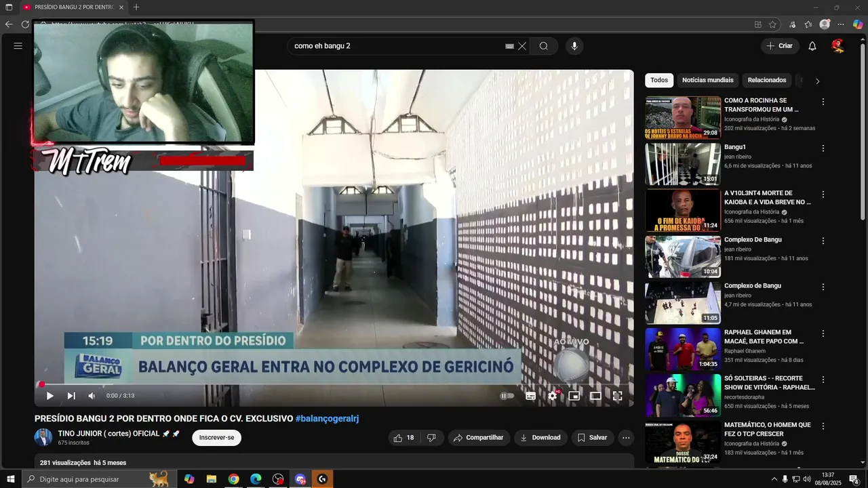The width and height of the screenshot is (868, 488).
Task: Play the video with the play button
Action: point(50,396)
